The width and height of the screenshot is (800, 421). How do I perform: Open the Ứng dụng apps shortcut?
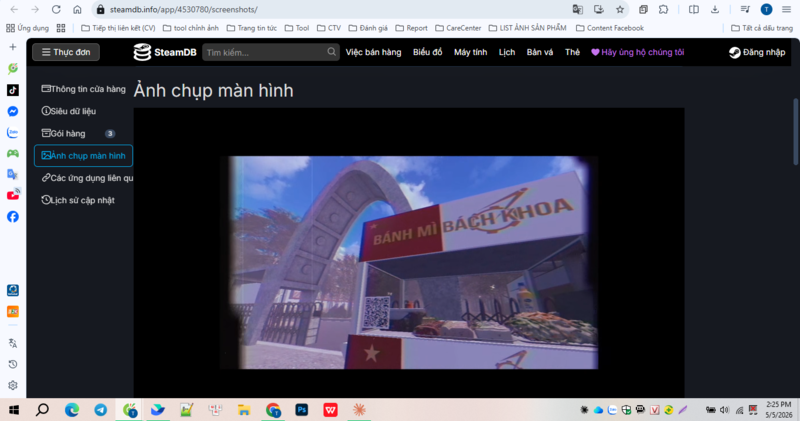27,28
